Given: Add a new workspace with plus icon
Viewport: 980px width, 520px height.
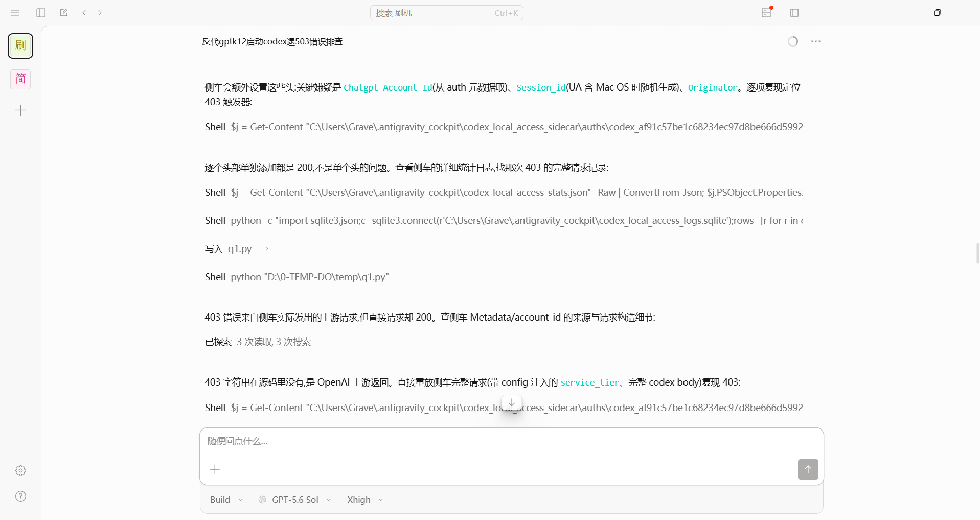Looking at the screenshot, I should click(20, 110).
